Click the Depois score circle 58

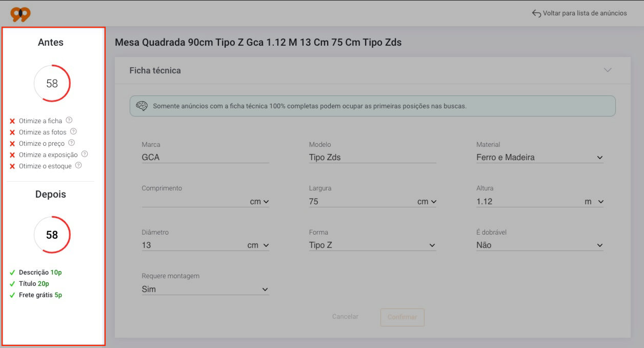coord(52,235)
